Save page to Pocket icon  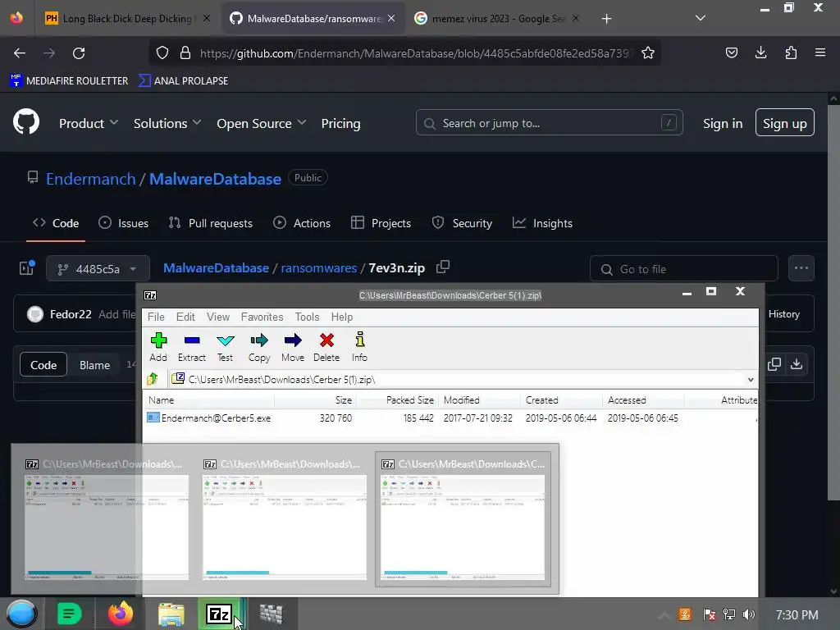(x=731, y=52)
